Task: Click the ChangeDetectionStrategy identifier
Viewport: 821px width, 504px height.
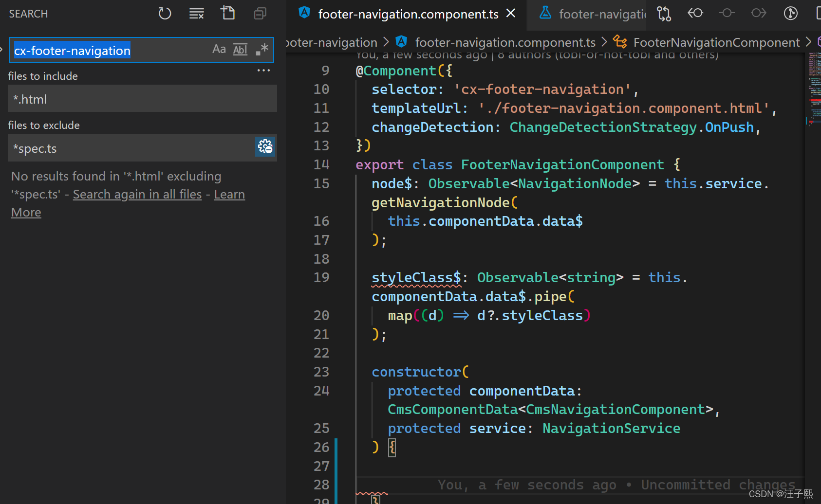Action: (603, 127)
